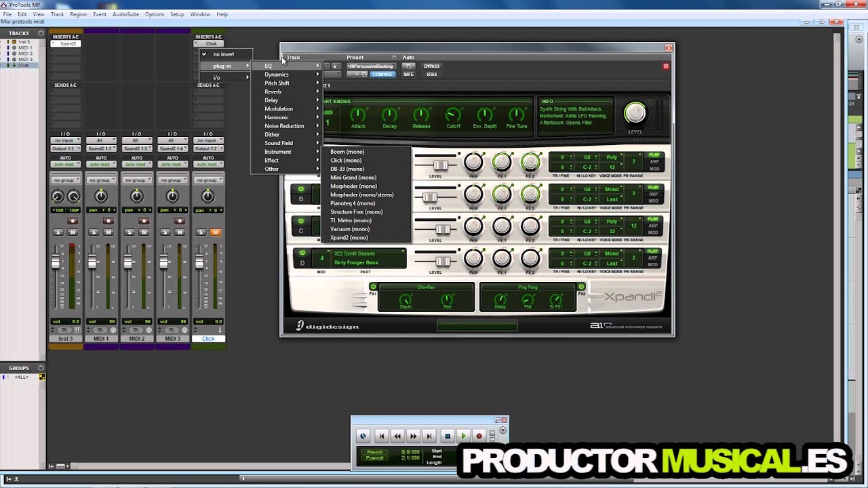Image resolution: width=868 pixels, height=488 pixels.
Task: Arm recording with the red record button
Action: point(479,436)
